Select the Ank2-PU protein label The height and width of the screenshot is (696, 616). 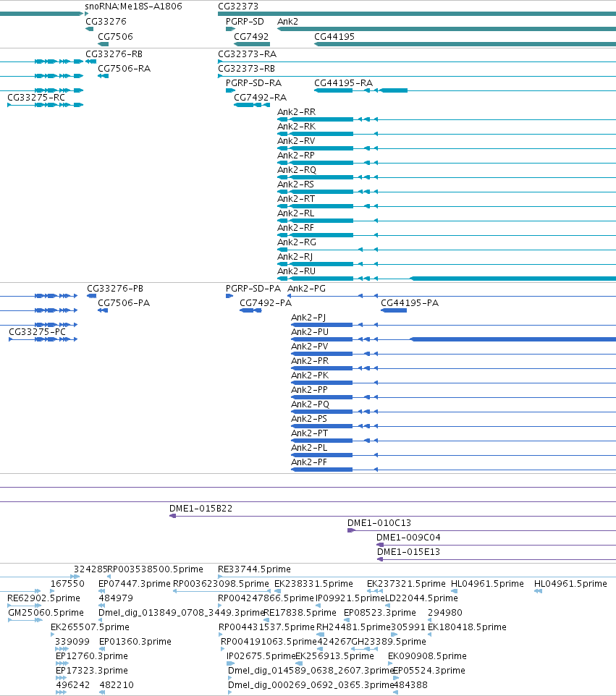pyautogui.click(x=310, y=332)
